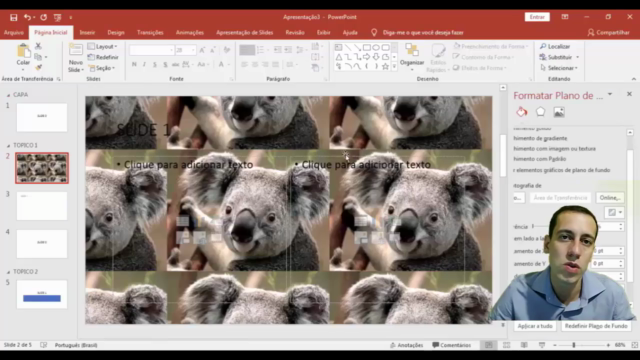Screen dimensions: 640x360
Task: Open format pane options dropdown arrow
Action: (x=610, y=94)
